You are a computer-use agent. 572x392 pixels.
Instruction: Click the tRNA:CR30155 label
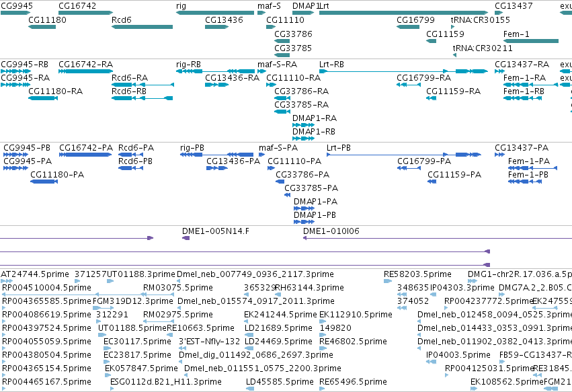click(481, 19)
